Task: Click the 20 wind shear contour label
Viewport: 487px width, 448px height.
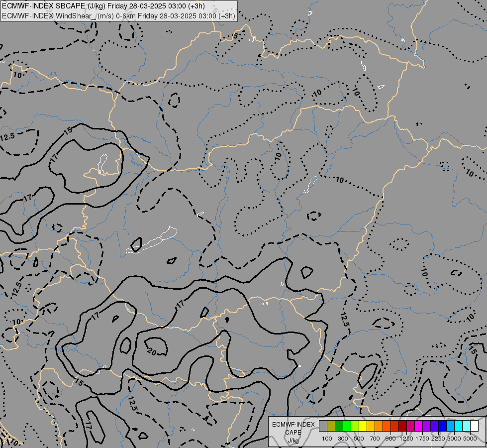Action: point(152,351)
